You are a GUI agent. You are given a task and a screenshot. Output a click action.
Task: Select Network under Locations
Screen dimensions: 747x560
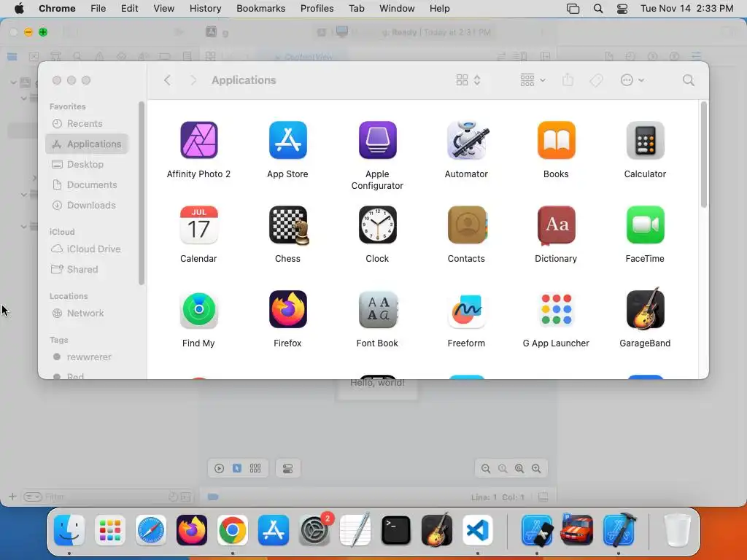click(x=87, y=314)
